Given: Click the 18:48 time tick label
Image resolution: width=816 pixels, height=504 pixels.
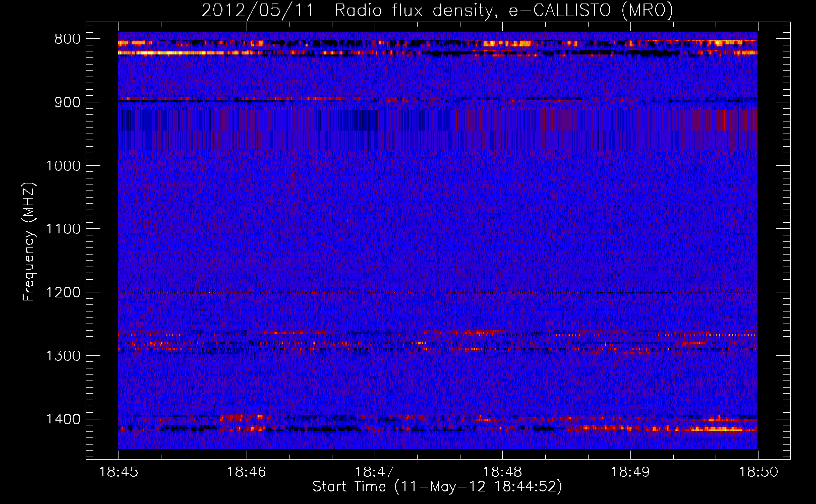Looking at the screenshot, I should (502, 472).
